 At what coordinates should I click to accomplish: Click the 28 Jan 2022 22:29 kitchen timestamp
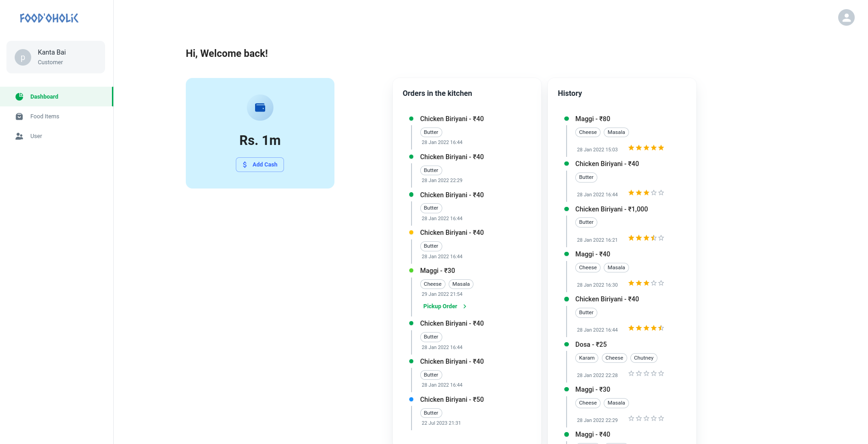(442, 181)
